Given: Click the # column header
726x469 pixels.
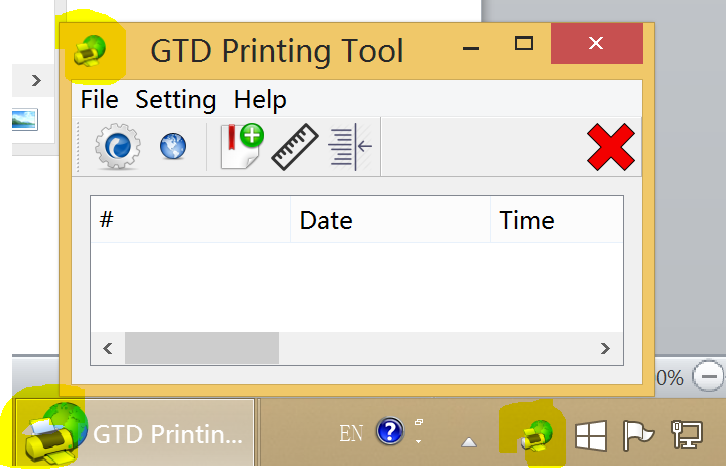Looking at the screenshot, I should 191,219.
